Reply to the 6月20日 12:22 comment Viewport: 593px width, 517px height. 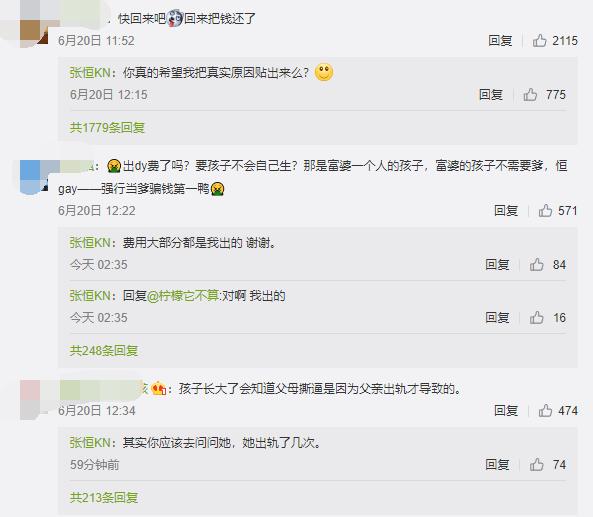[x=506, y=210]
